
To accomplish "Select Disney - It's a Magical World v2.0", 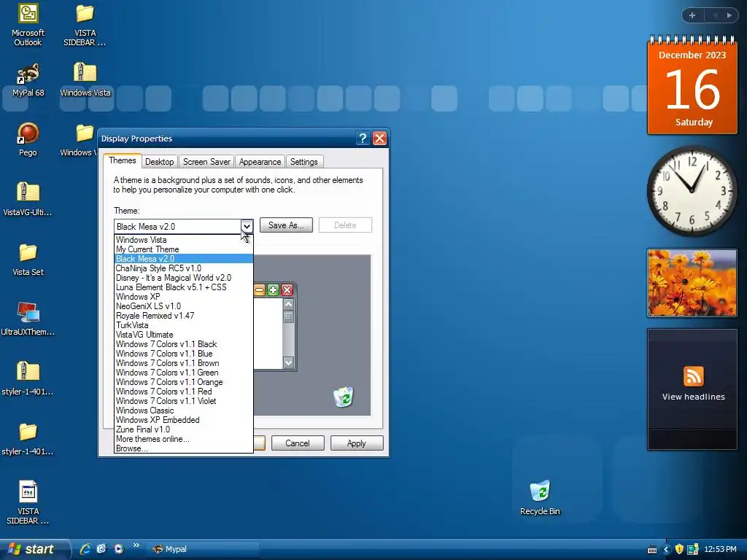I will tap(183, 278).
